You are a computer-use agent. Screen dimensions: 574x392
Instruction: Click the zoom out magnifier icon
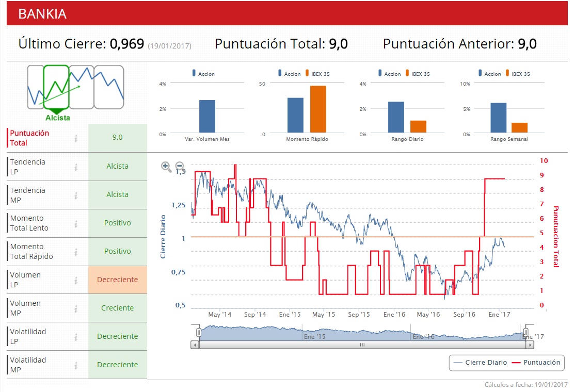tap(180, 166)
